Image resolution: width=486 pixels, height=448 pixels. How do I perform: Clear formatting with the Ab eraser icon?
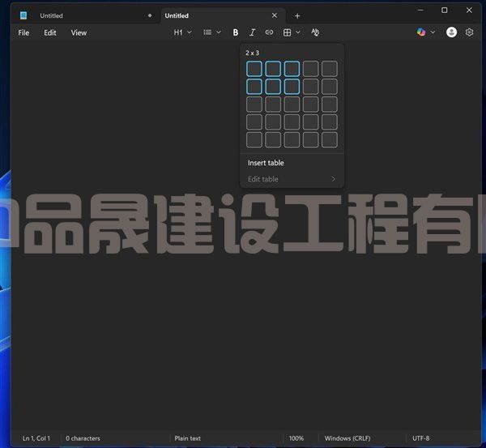coord(315,32)
